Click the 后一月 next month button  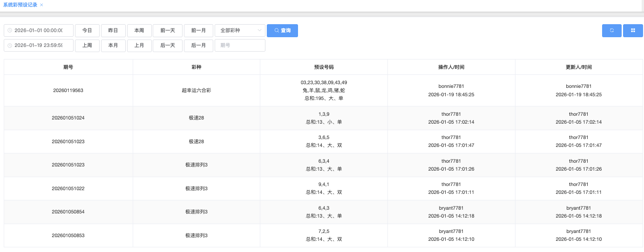[198, 46]
